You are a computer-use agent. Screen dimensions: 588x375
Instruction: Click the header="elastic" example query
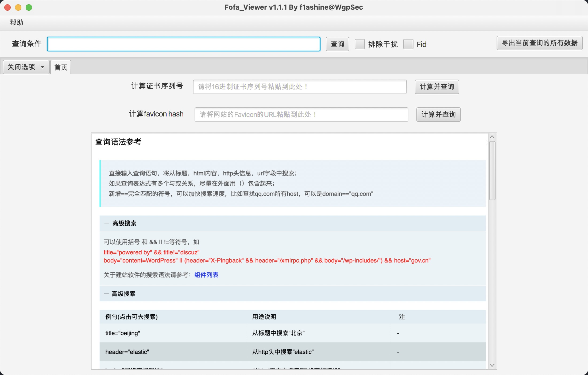pyautogui.click(x=127, y=352)
